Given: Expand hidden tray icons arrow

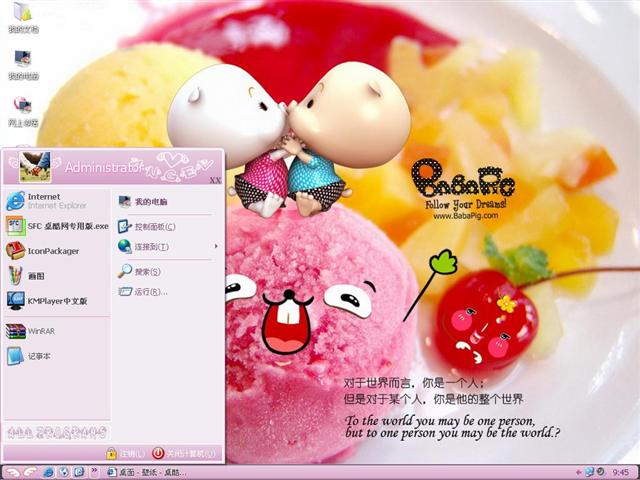Looking at the screenshot, I should point(578,473).
